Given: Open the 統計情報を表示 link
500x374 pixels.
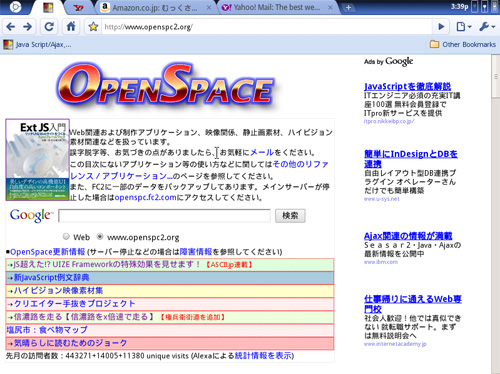Looking at the screenshot, I should 263,356.
